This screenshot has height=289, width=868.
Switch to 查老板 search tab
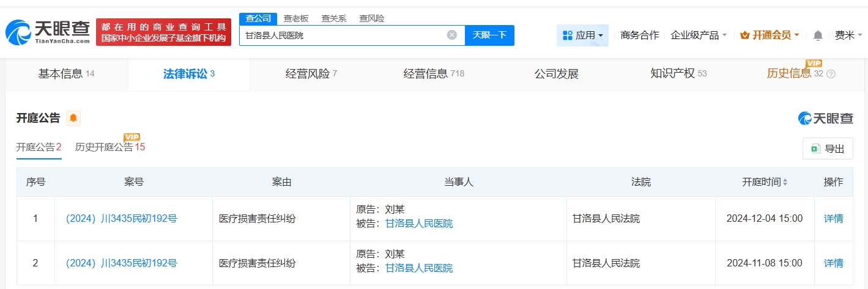[x=296, y=18]
